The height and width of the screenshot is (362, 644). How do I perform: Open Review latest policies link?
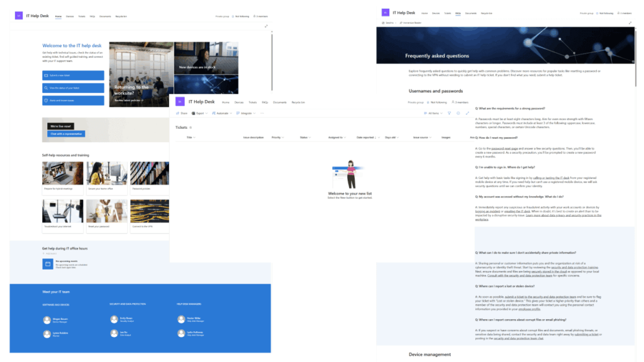click(128, 100)
